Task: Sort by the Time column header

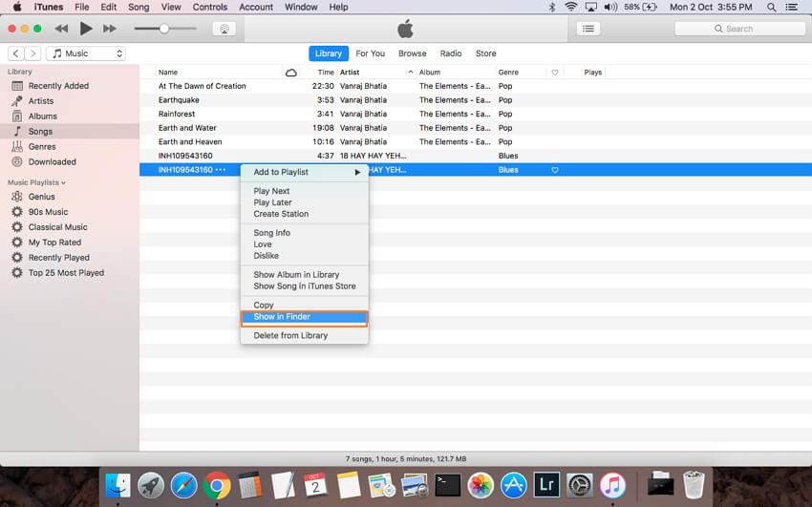Action: (326, 73)
